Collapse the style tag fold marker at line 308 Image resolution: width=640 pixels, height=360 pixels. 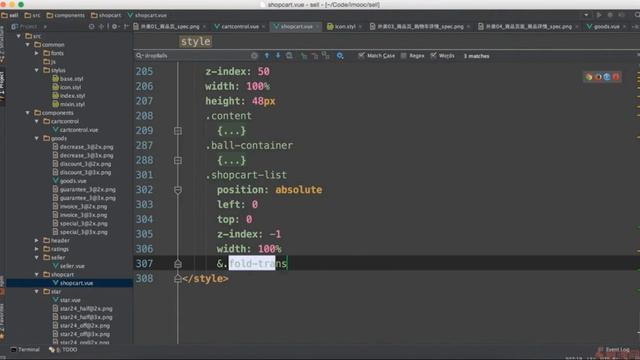coord(178,279)
